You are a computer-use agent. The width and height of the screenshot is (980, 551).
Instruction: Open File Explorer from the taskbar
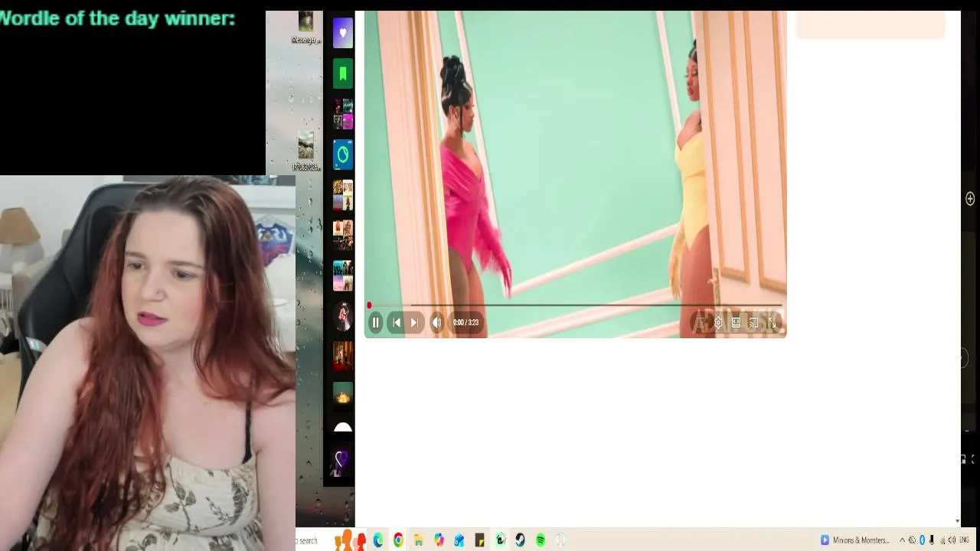419,541
